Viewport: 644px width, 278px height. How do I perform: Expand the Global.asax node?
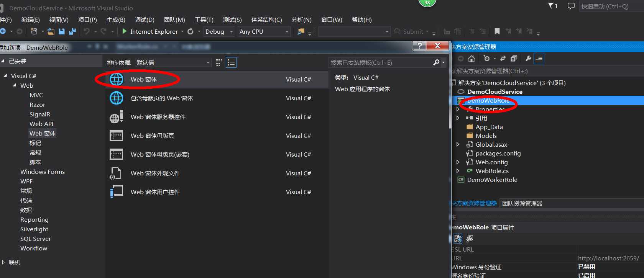tap(458, 144)
